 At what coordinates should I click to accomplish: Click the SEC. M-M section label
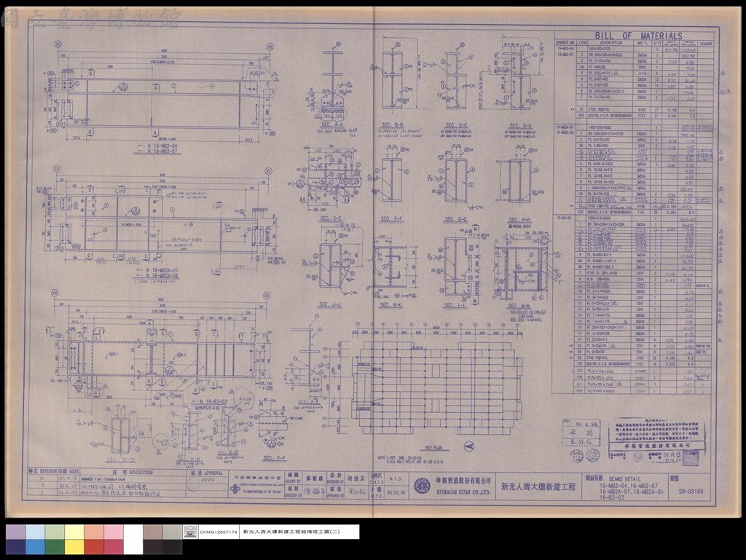pyautogui.click(x=519, y=306)
